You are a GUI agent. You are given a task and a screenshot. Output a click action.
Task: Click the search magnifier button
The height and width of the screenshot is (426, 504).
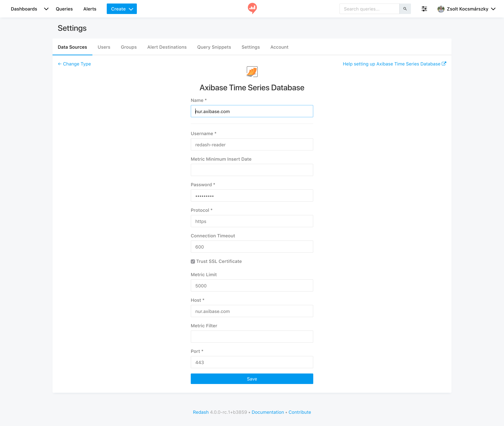[405, 9]
